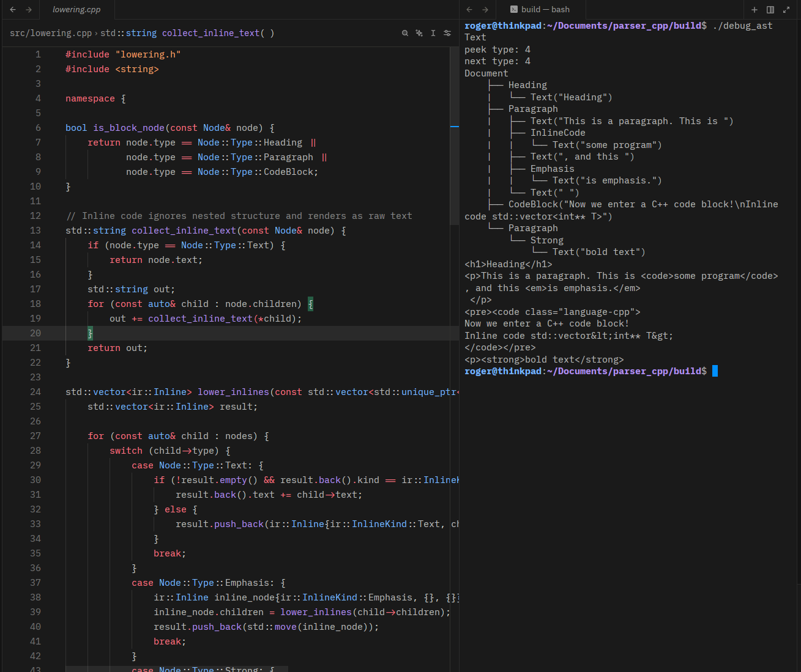Screen dimensions: 801x672
Task: Open editor controls sliders icon
Action: (x=447, y=33)
